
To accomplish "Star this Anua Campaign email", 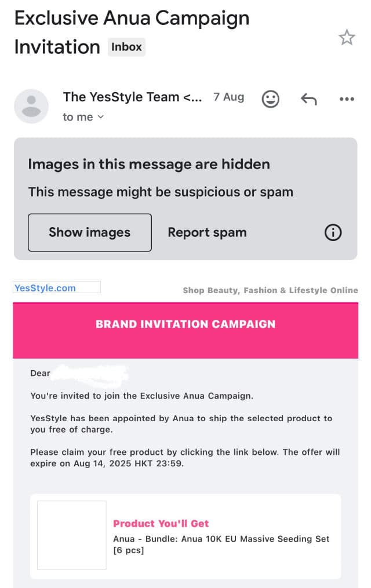I will point(346,38).
